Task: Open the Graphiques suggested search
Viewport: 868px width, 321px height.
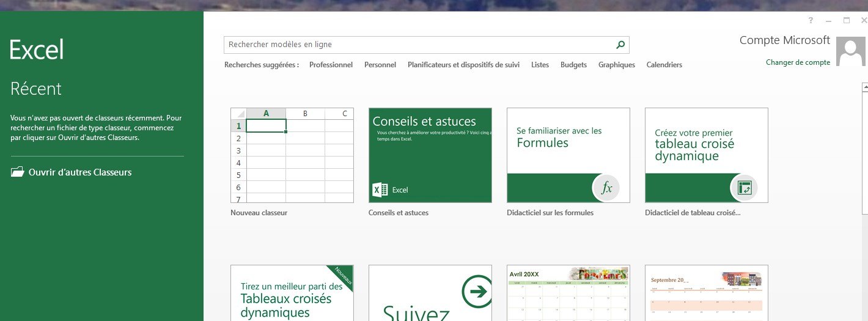Action: [616, 65]
